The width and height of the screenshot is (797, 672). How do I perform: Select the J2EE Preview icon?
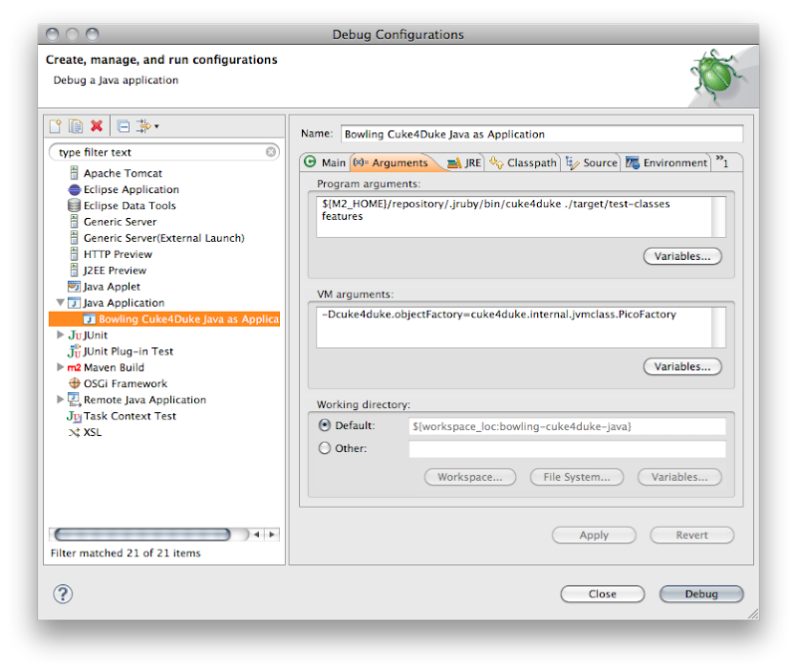point(74,270)
